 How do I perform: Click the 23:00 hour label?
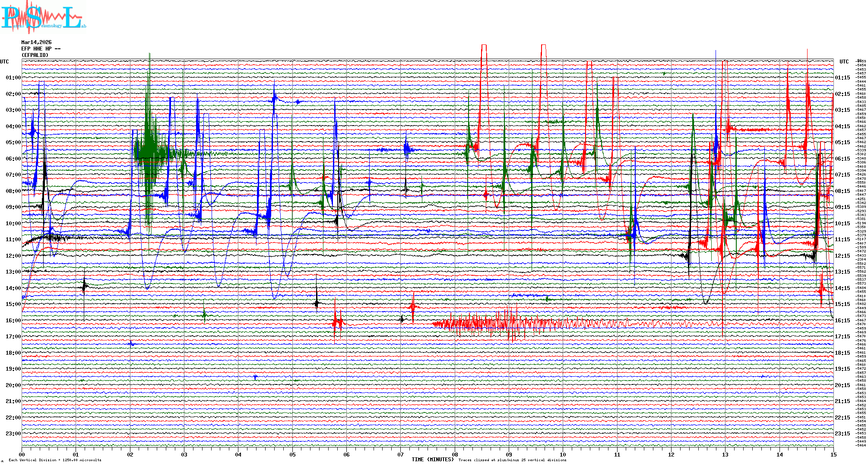(13, 434)
